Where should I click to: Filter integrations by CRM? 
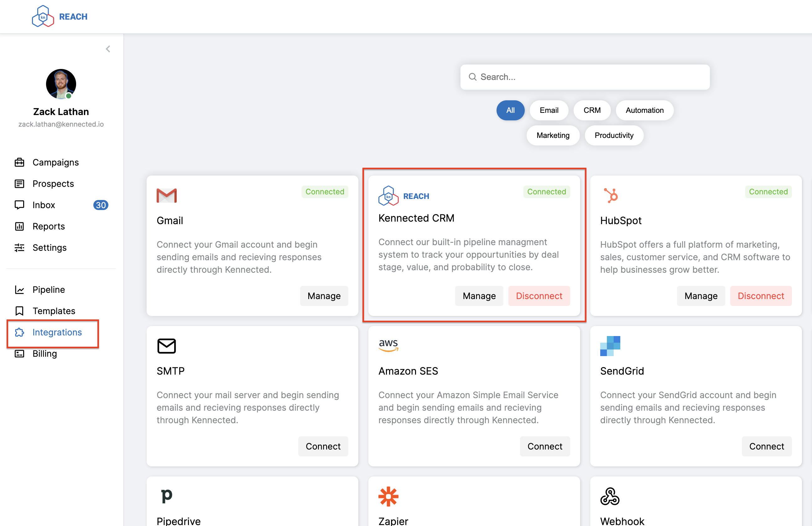pyautogui.click(x=591, y=110)
